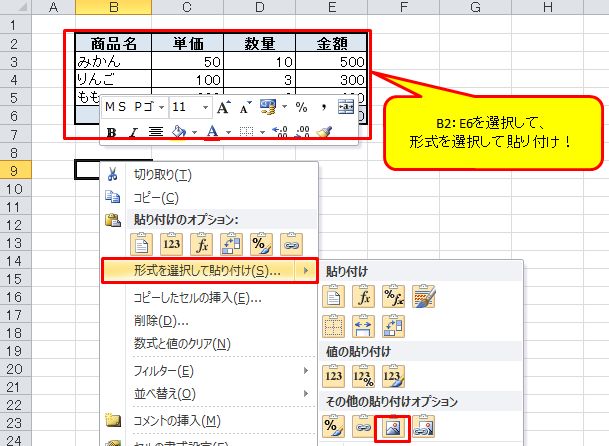Choose the Paste Link icon in paste options

[x=291, y=244]
